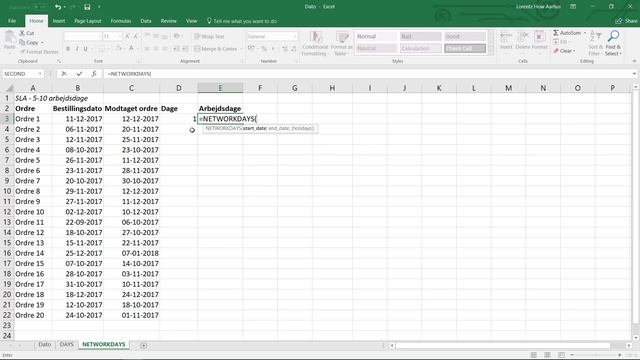Expand the Name Box dropdown
640x360 pixels.
click(x=40, y=74)
